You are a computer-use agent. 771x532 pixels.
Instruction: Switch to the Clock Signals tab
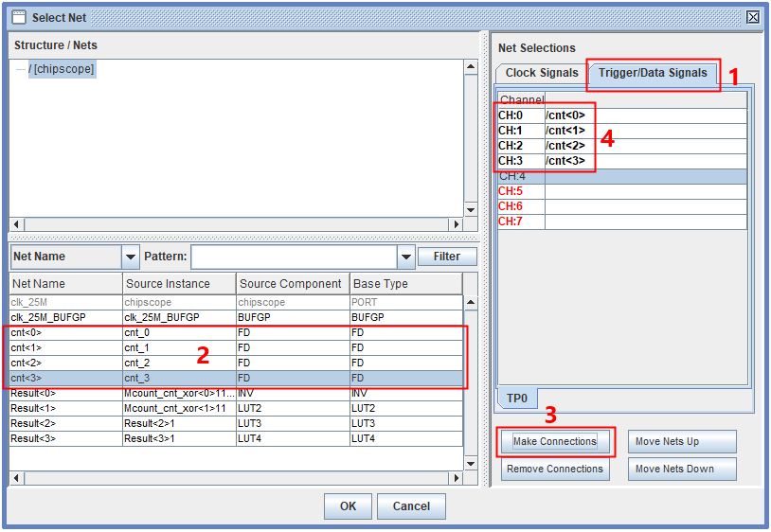tap(541, 73)
